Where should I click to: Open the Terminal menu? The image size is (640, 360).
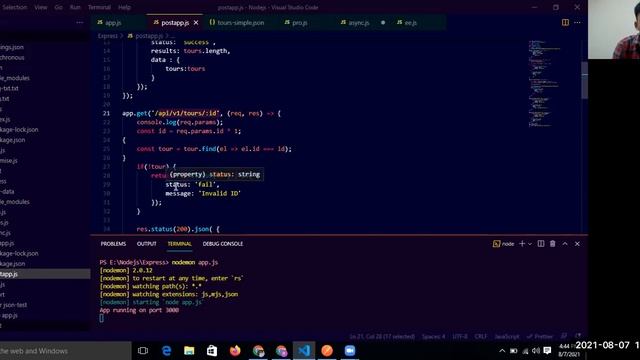[x=99, y=7]
